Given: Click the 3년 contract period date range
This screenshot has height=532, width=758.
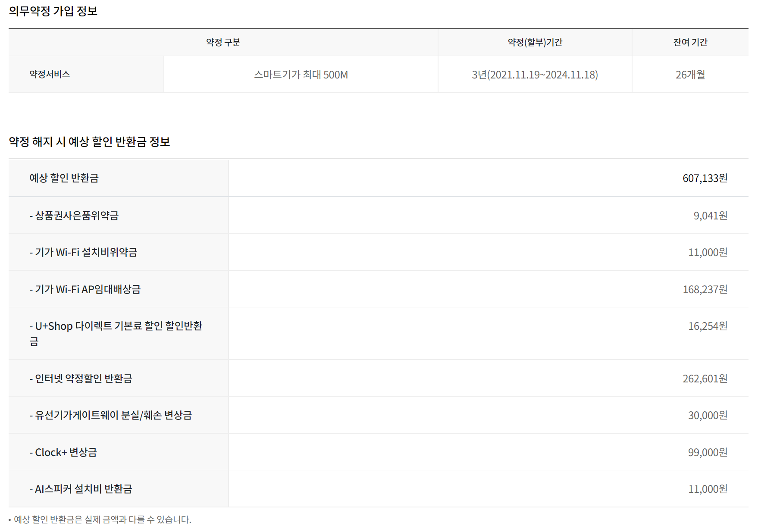Looking at the screenshot, I should click(x=535, y=75).
